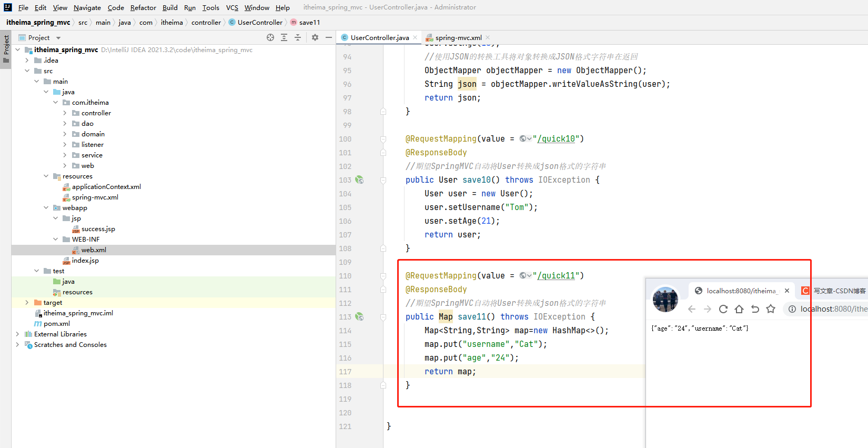Viewport: 868px width, 448px height.
Task: Select index.jsp in the project tree
Action: pyautogui.click(x=85, y=261)
